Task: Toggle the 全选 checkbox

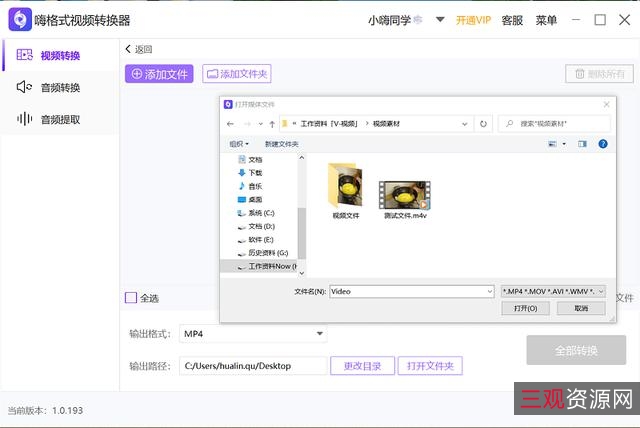Action: (x=131, y=298)
